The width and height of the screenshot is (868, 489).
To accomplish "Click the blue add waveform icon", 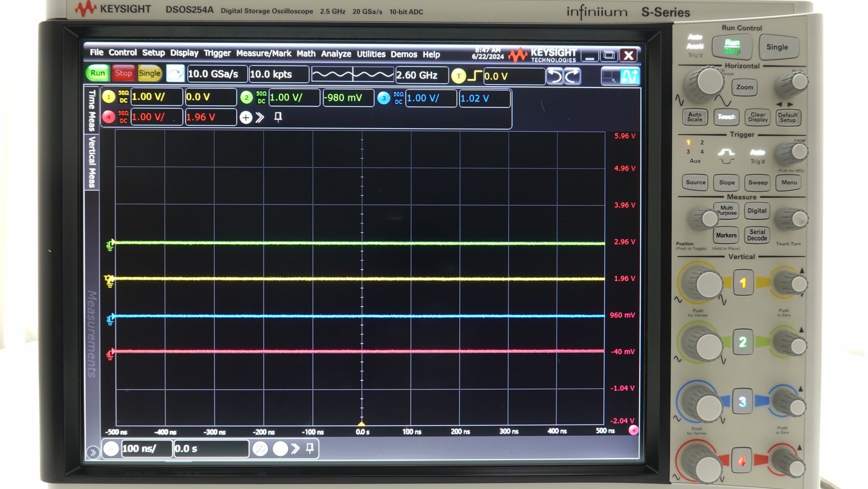I will (630, 77).
